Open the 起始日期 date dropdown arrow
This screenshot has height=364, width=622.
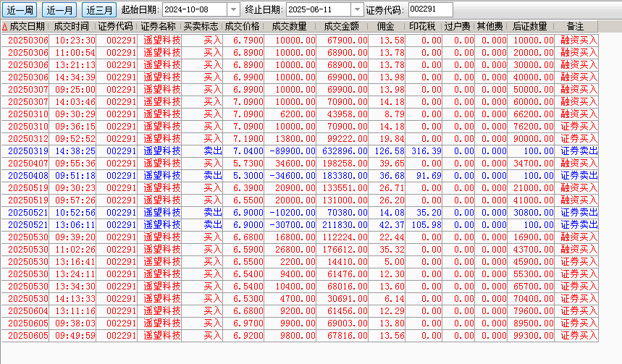(x=233, y=9)
